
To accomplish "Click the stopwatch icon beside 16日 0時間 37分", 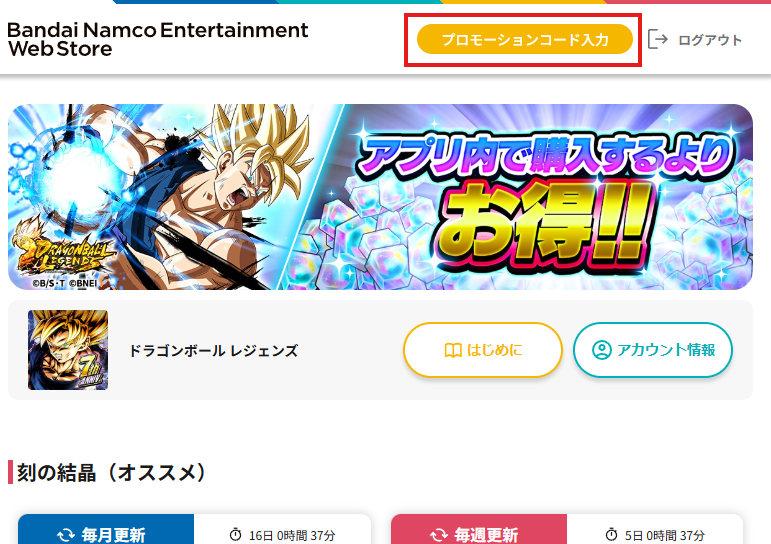I will (236, 535).
